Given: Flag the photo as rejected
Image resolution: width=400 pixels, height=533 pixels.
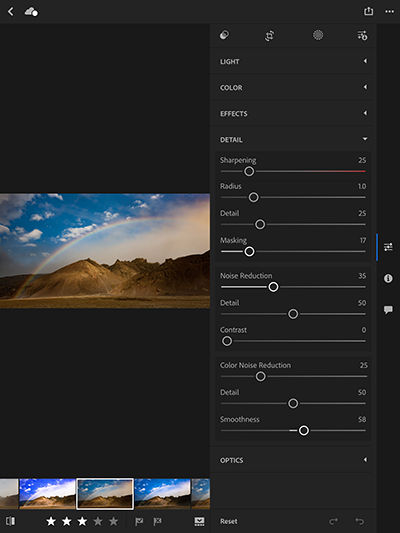Looking at the screenshot, I should point(157,521).
